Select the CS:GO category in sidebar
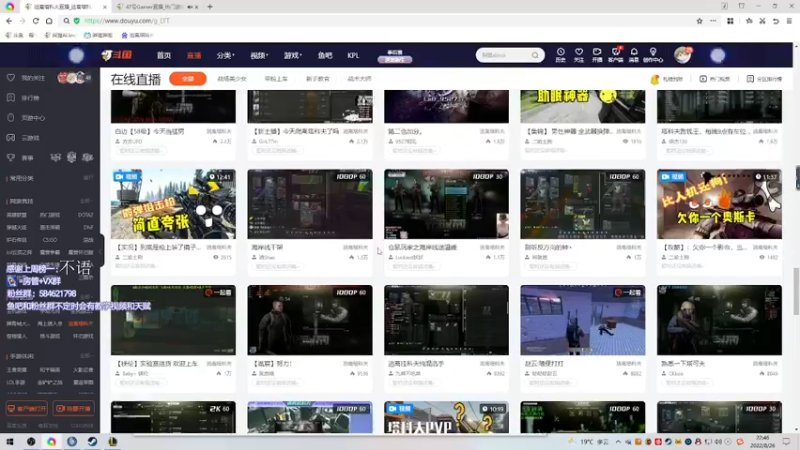This screenshot has height=450, width=800. coord(50,240)
